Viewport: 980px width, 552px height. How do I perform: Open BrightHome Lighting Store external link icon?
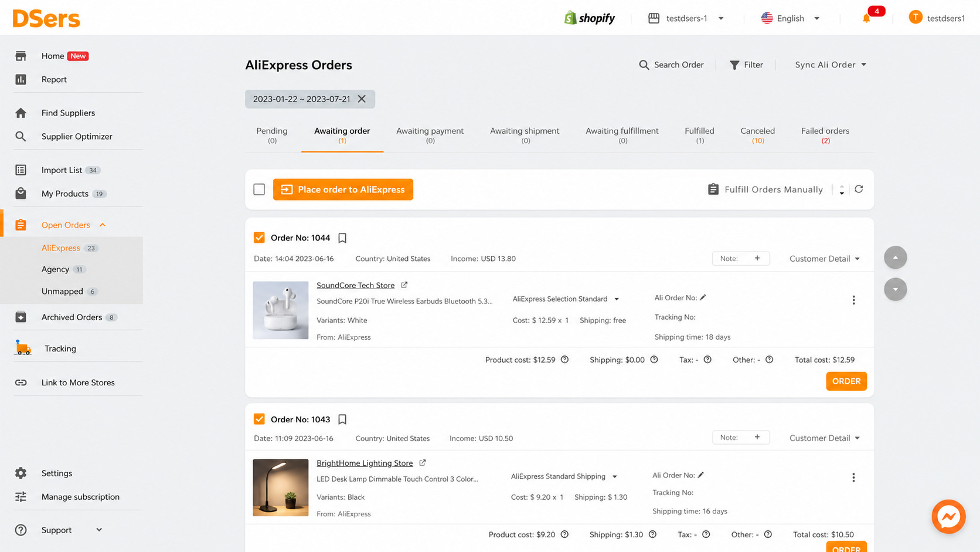coord(423,463)
